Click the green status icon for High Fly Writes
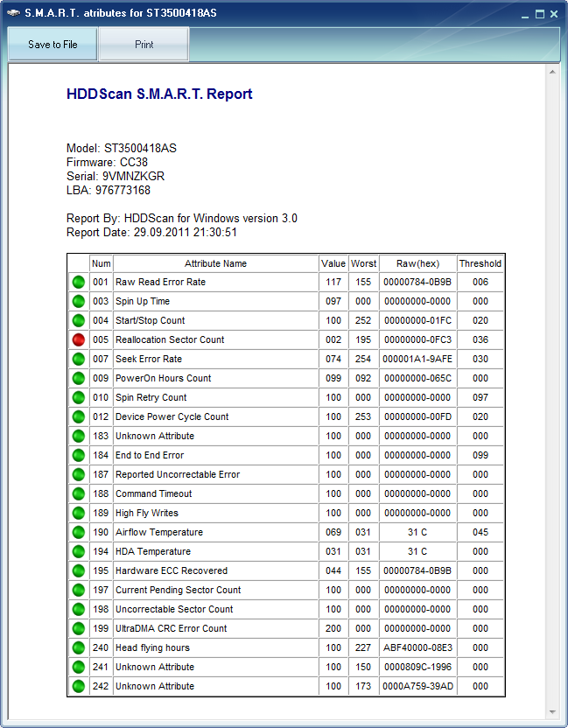Viewport: 568px width, 728px height. [x=79, y=513]
